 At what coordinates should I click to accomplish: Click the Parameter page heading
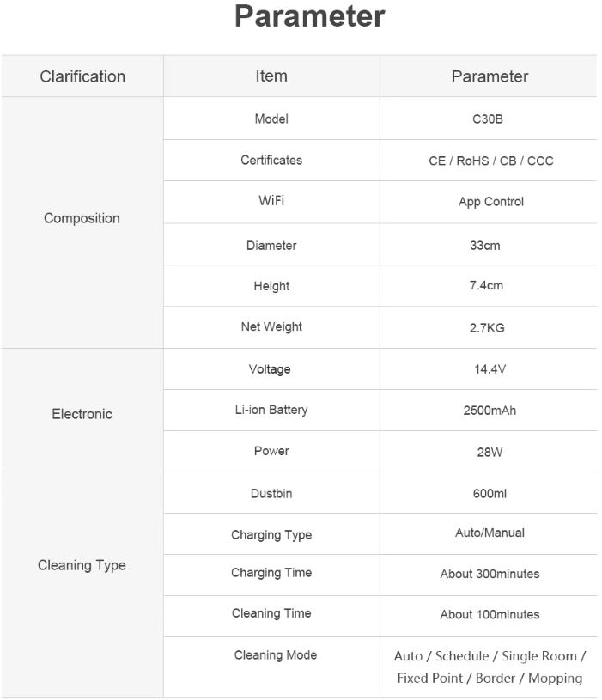point(309,17)
